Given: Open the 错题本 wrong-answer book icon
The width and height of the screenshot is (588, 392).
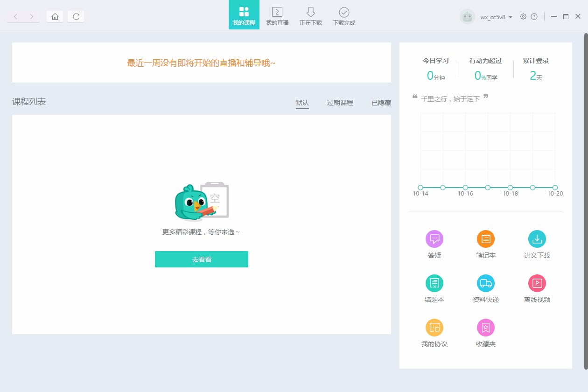Looking at the screenshot, I should coord(434,283).
